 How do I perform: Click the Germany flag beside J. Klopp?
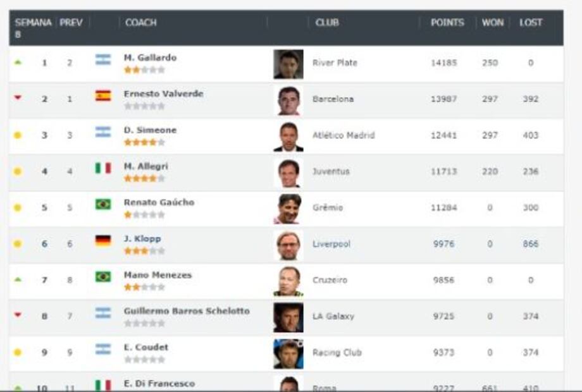click(x=102, y=240)
